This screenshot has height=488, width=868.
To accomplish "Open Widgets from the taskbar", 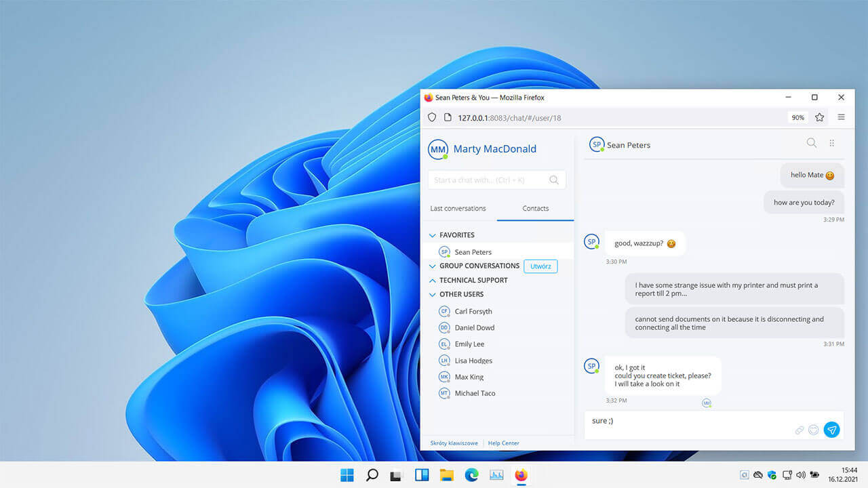I will pyautogui.click(x=422, y=475).
